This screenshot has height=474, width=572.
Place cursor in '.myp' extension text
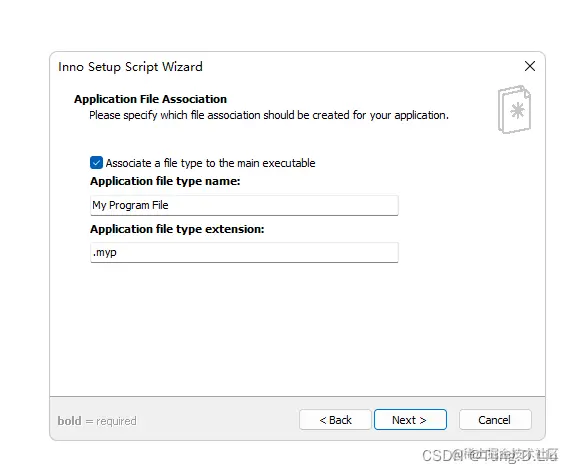click(x=105, y=253)
